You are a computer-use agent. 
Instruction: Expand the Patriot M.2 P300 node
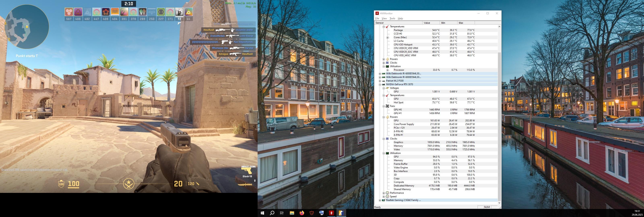coord(380,81)
